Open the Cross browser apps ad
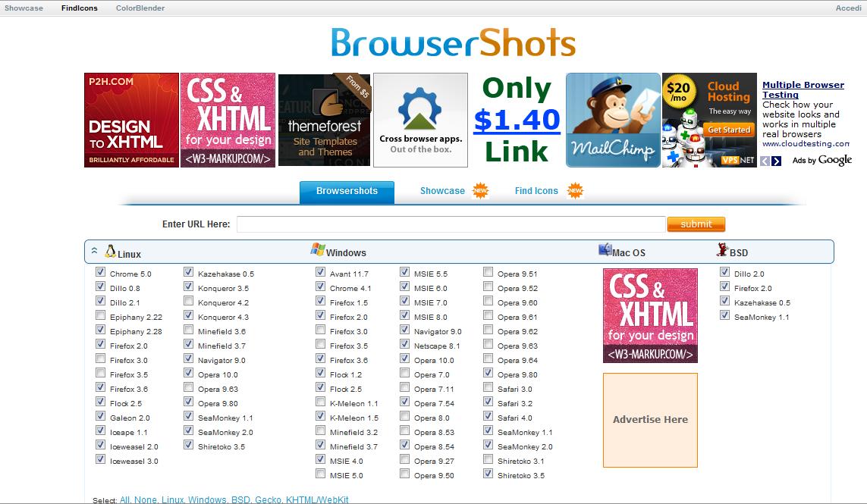The height and width of the screenshot is (504, 867). click(421, 120)
